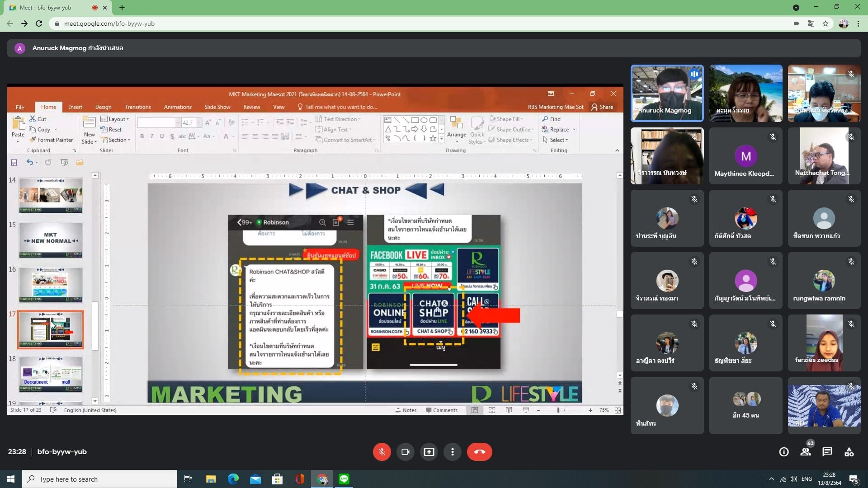Viewport: 868px width, 488px height.
Task: Expand the Section dropdown
Action: click(x=116, y=140)
